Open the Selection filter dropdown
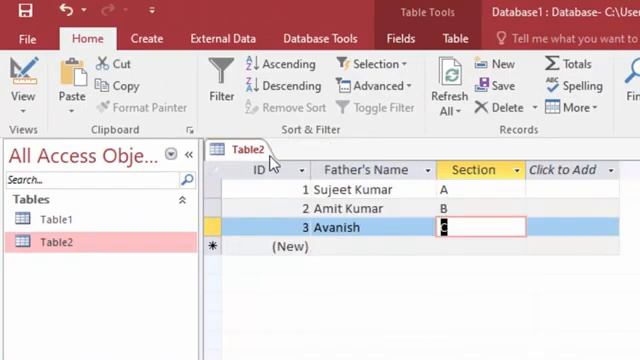Viewport: 640px width, 360px height. 371,64
